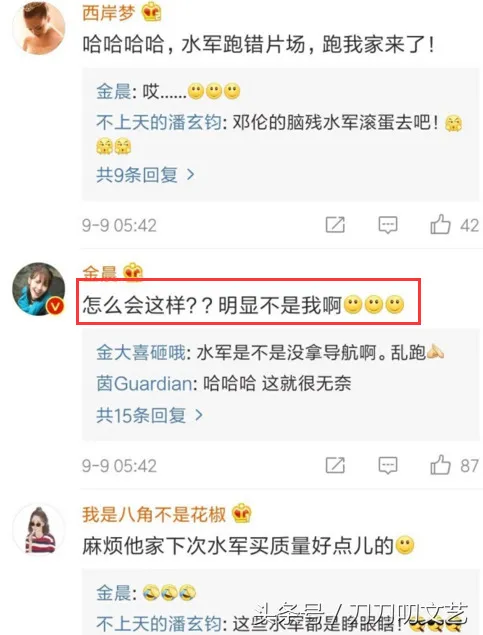The image size is (483, 635).
Task: Open username link 我是八角不是花椒
Action: coord(154,514)
